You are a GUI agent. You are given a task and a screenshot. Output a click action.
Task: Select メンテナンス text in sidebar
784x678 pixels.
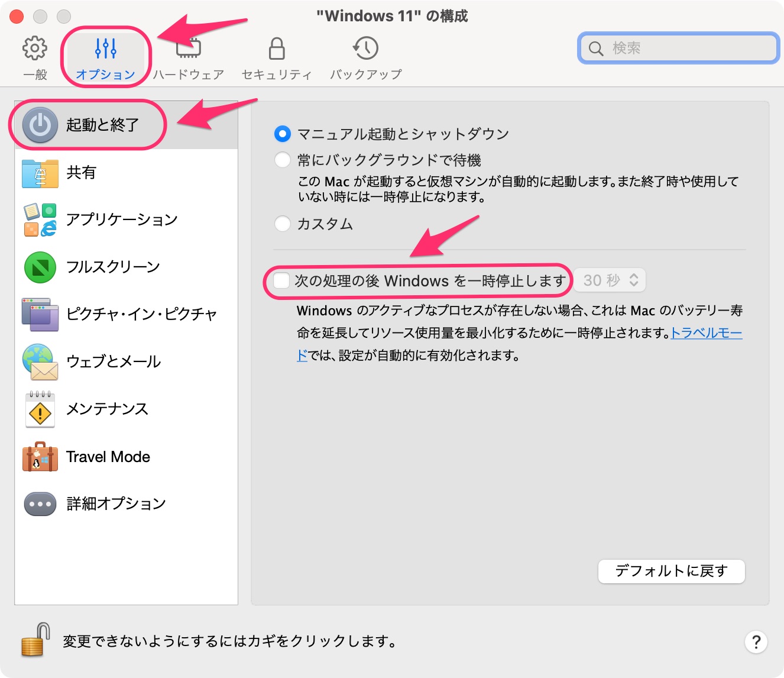[x=107, y=409]
